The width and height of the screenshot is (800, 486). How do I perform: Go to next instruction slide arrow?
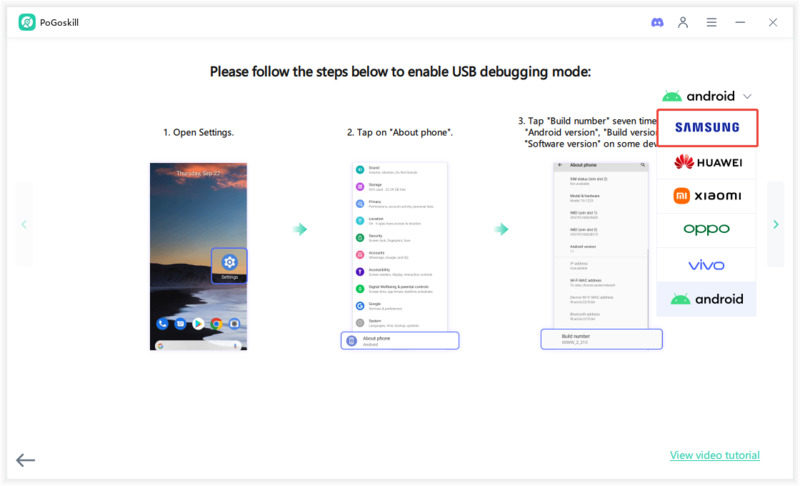pyautogui.click(x=775, y=224)
